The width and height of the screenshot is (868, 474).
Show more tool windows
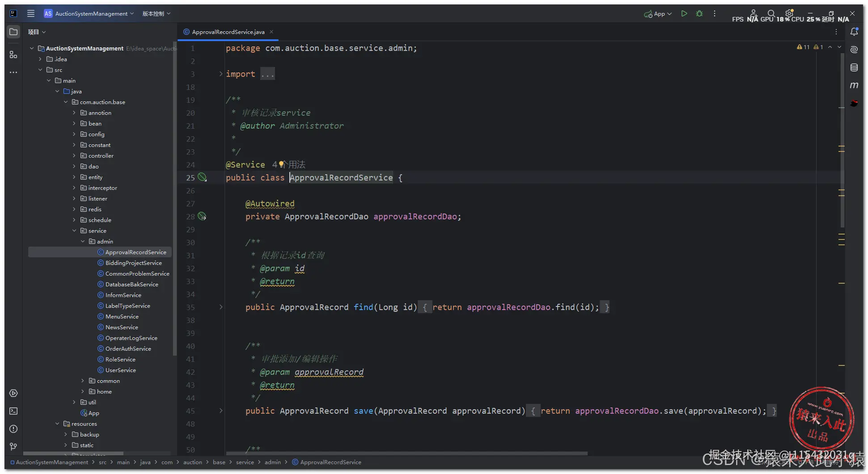[13, 72]
